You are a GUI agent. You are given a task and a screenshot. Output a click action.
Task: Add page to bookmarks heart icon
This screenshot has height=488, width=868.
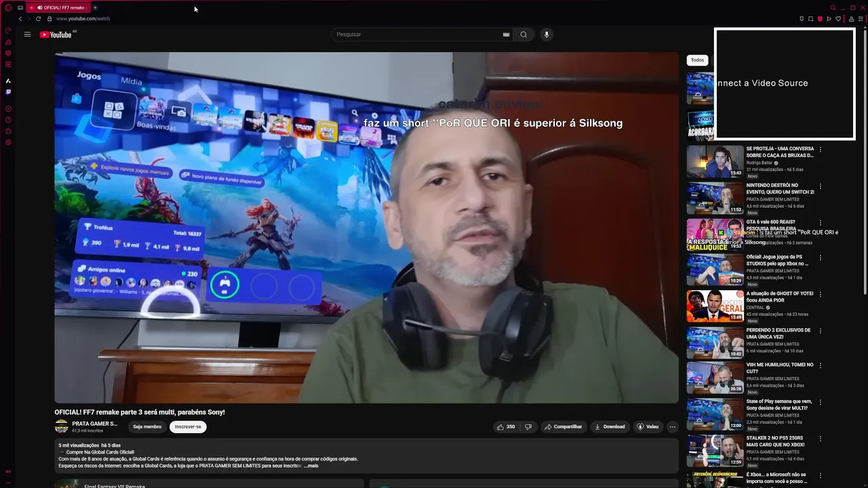(x=838, y=18)
